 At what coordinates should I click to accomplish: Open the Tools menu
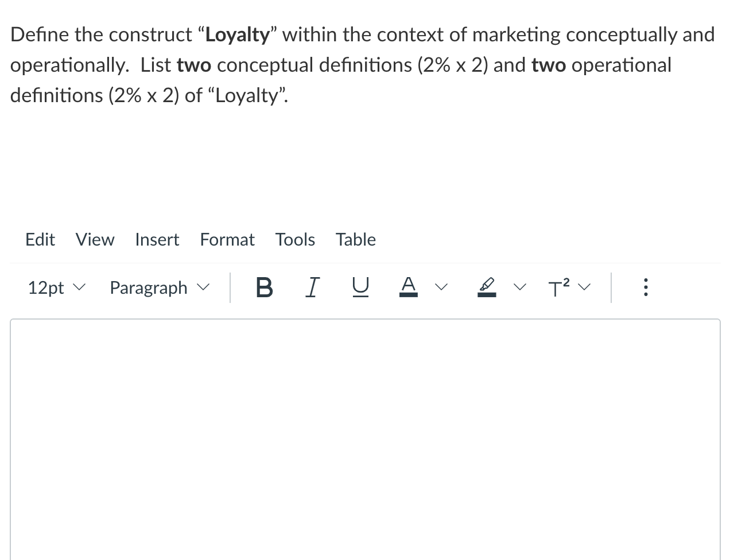pos(295,239)
